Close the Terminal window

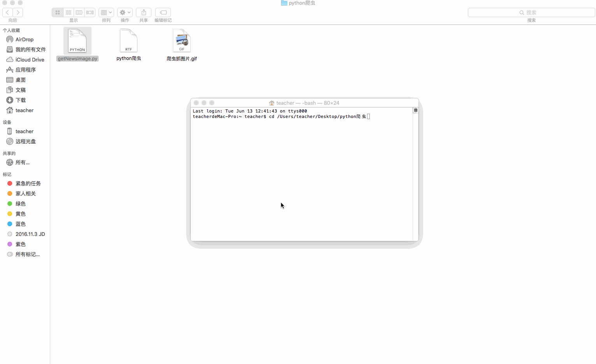pos(196,103)
